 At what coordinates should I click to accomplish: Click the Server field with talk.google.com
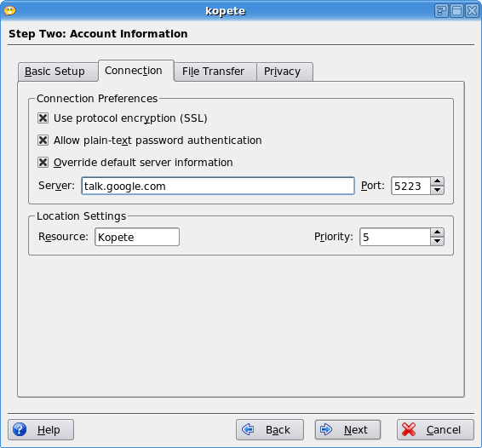tap(218, 186)
